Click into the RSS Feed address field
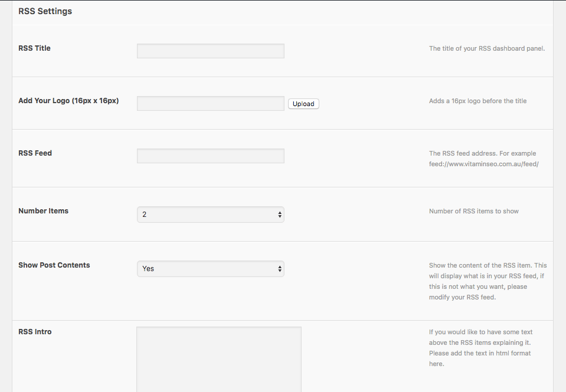Screen dimensions: 566x392 (210, 156)
